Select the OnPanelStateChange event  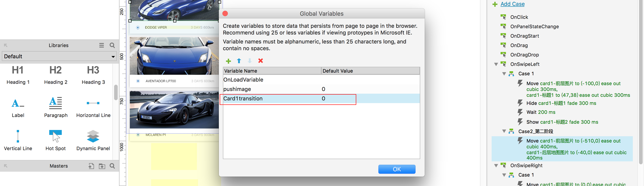point(534,26)
